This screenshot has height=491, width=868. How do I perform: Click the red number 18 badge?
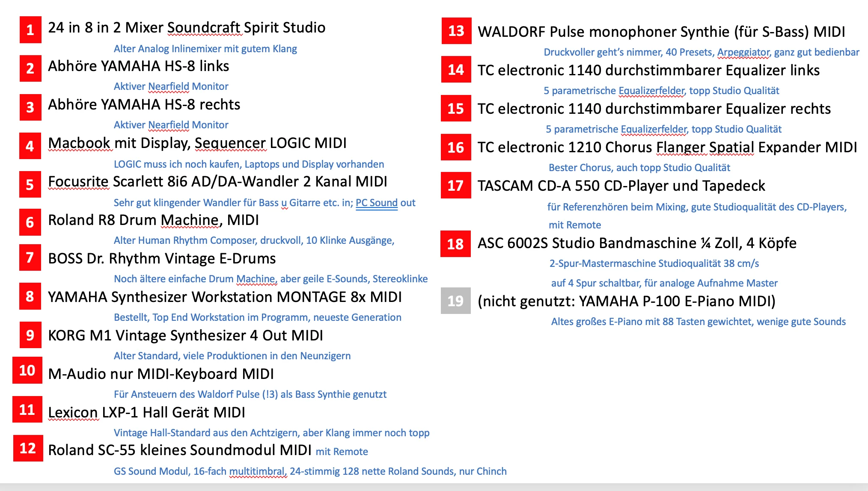click(455, 244)
